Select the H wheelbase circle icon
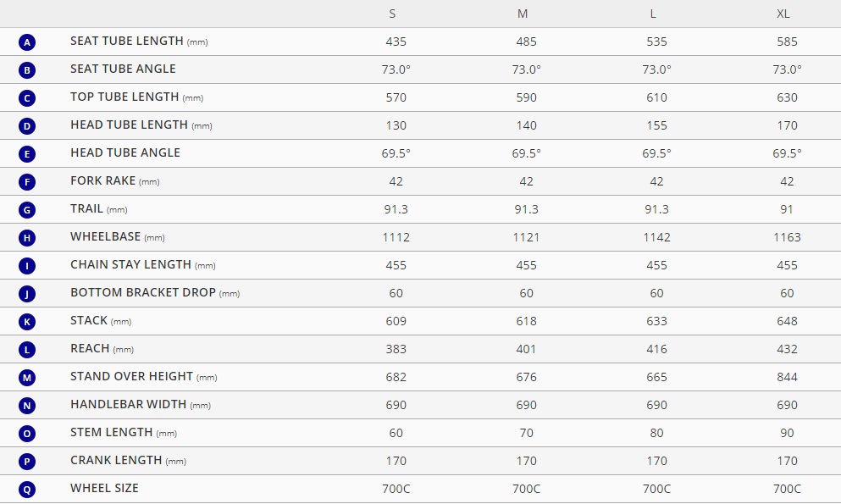 (x=27, y=237)
